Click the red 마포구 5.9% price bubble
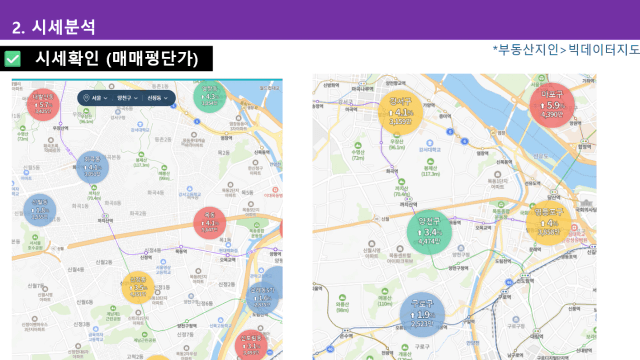 coord(552,105)
